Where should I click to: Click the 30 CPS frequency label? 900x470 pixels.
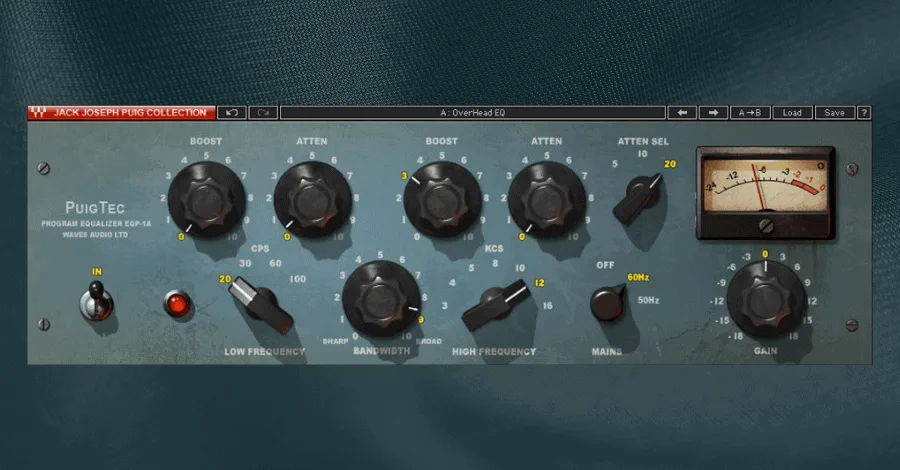click(245, 263)
